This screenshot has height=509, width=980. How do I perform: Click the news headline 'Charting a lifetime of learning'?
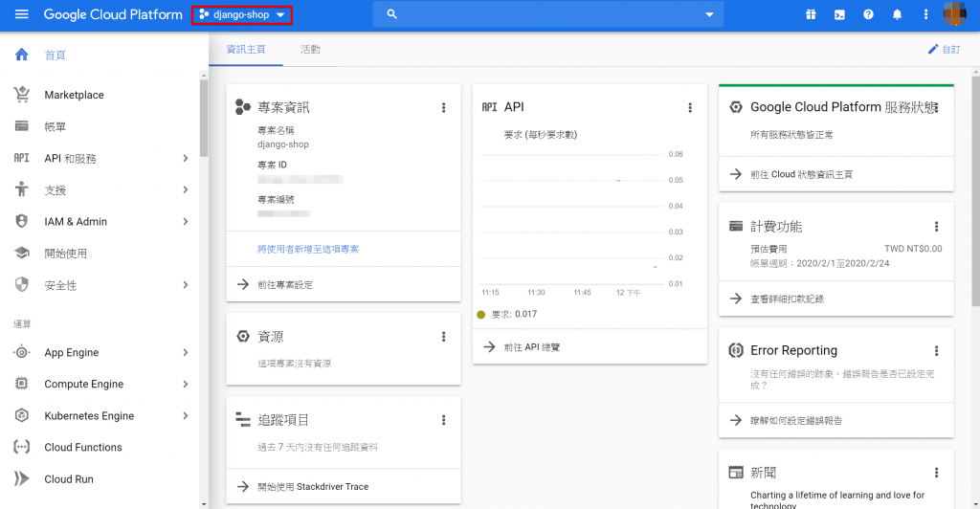(x=837, y=500)
